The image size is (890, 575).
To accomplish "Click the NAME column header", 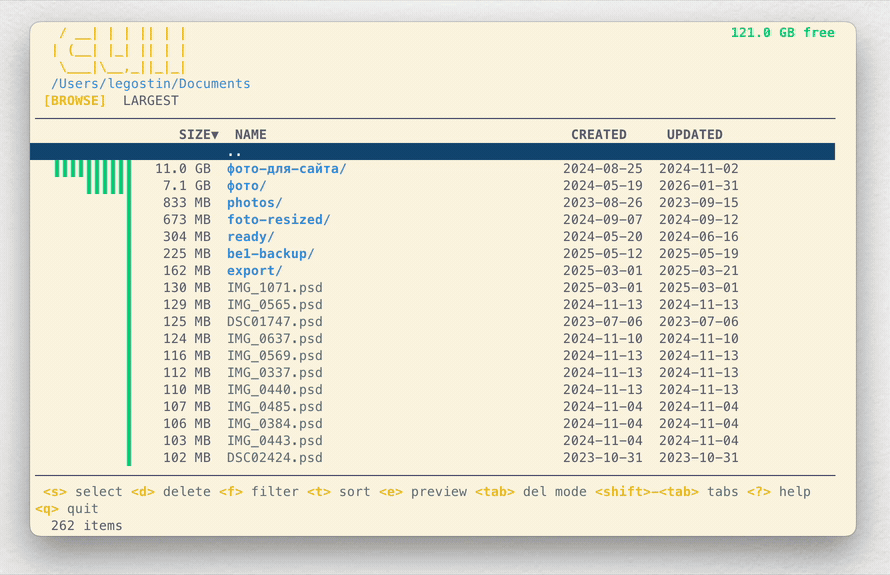I will pos(251,135).
